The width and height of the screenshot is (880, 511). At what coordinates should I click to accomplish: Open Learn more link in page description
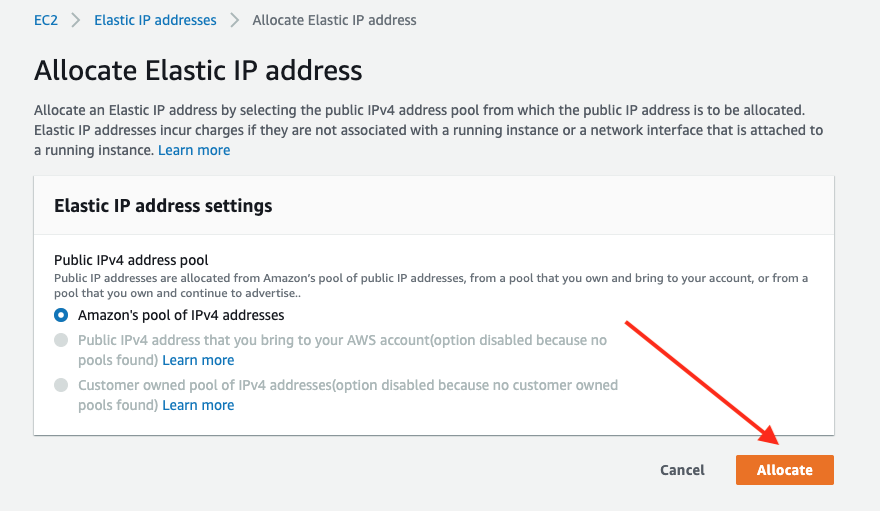tap(194, 150)
